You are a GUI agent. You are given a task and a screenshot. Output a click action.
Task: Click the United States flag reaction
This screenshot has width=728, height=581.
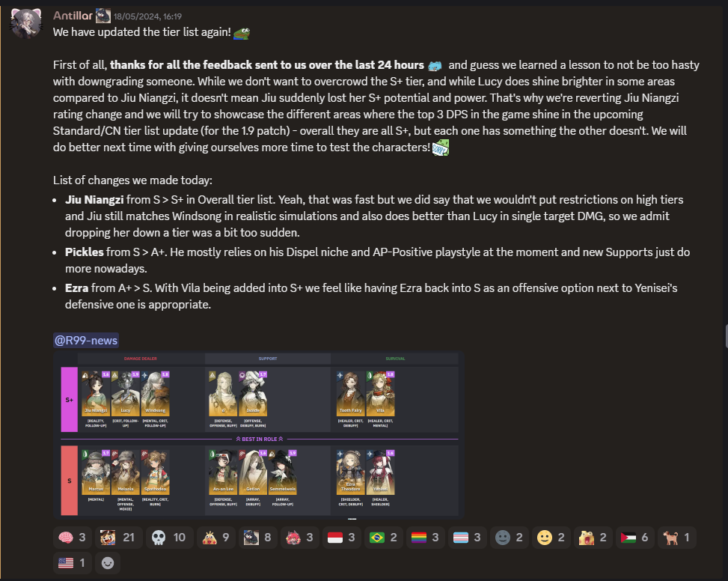(x=72, y=563)
